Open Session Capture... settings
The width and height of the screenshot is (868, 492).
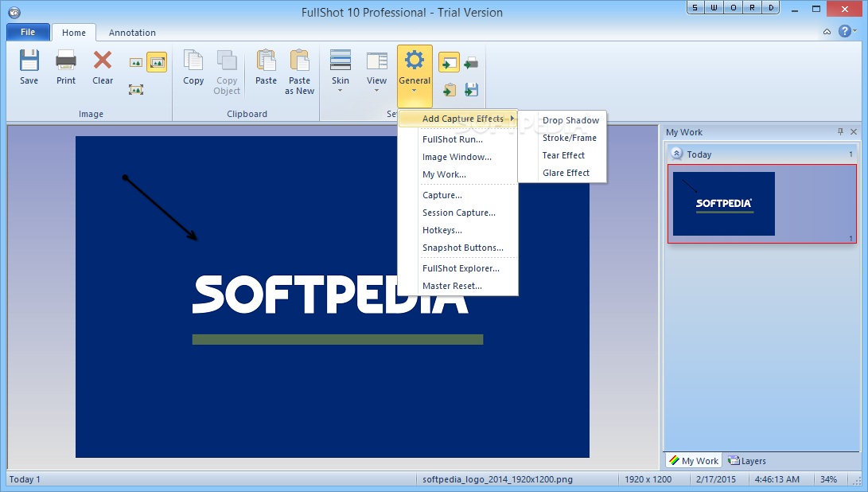click(x=458, y=213)
